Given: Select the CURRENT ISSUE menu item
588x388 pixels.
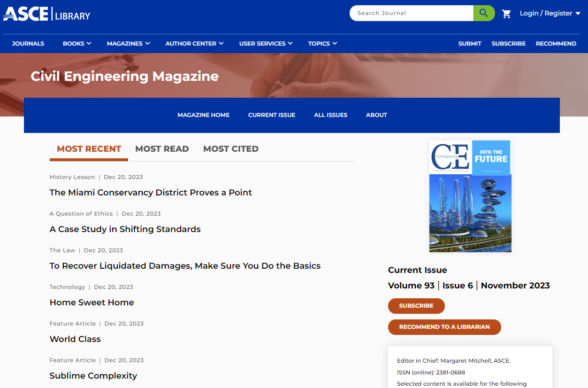Looking at the screenshot, I should [x=272, y=115].
